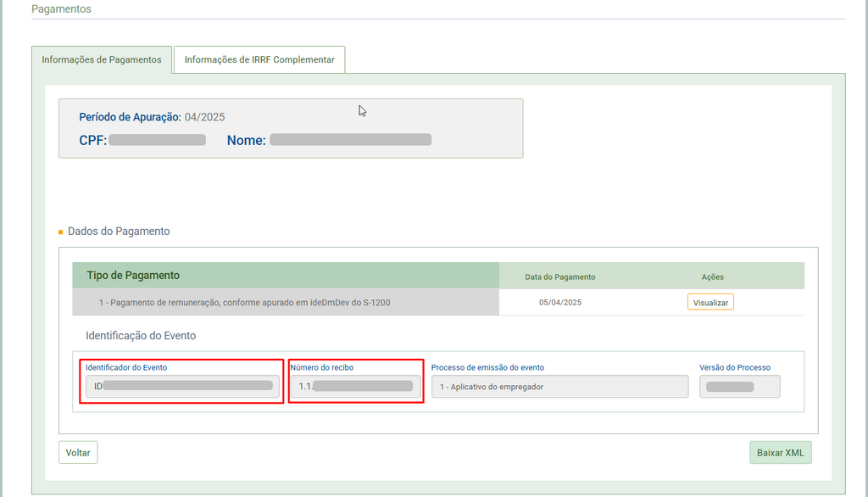Select the Número do recibo field
The image size is (868, 497).
(355, 387)
